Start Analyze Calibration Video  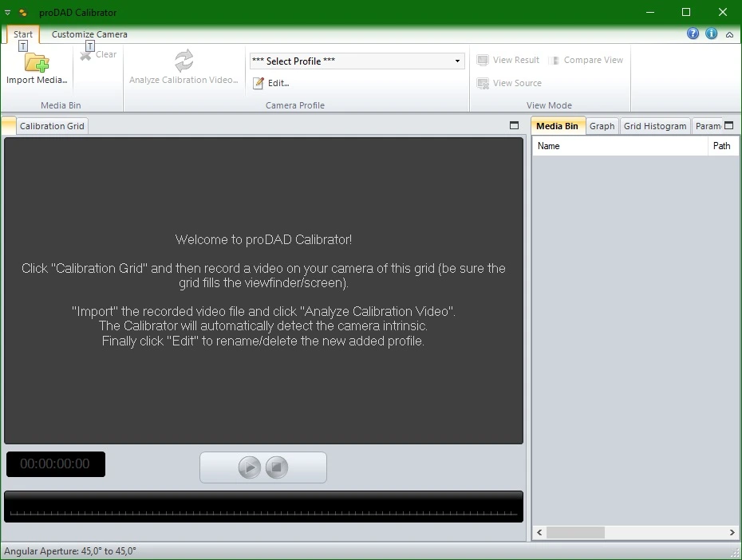tap(184, 67)
